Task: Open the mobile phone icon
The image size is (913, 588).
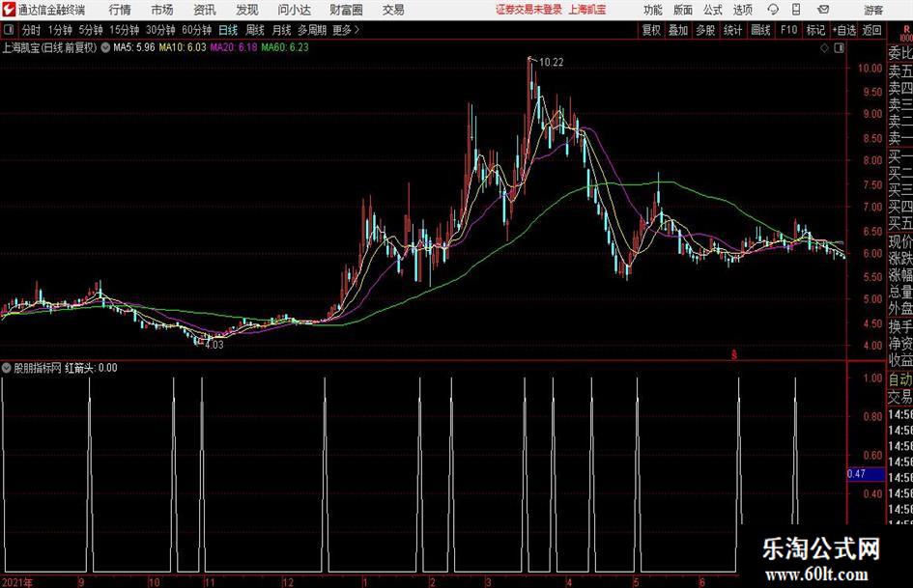Action: (796, 10)
